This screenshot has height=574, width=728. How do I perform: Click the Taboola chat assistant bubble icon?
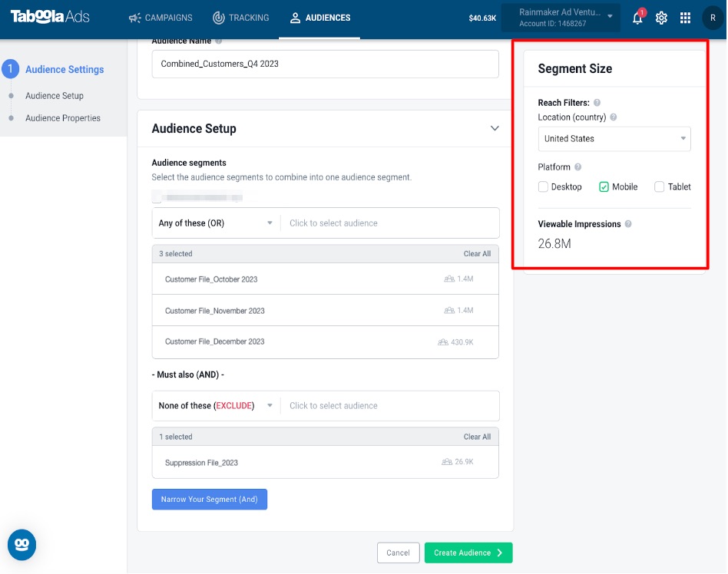pos(22,544)
